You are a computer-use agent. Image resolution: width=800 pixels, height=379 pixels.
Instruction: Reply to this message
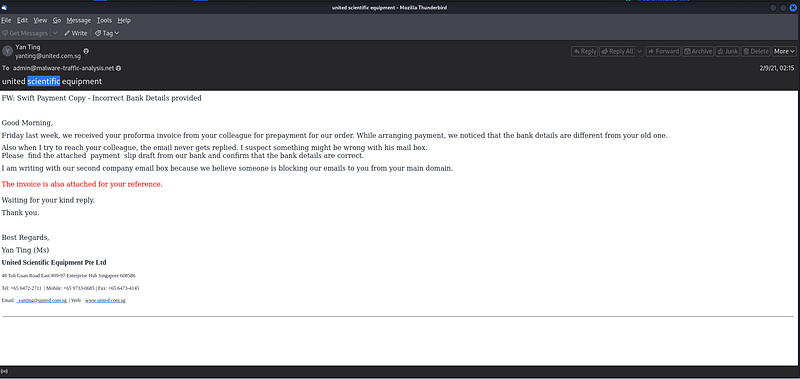click(x=584, y=51)
